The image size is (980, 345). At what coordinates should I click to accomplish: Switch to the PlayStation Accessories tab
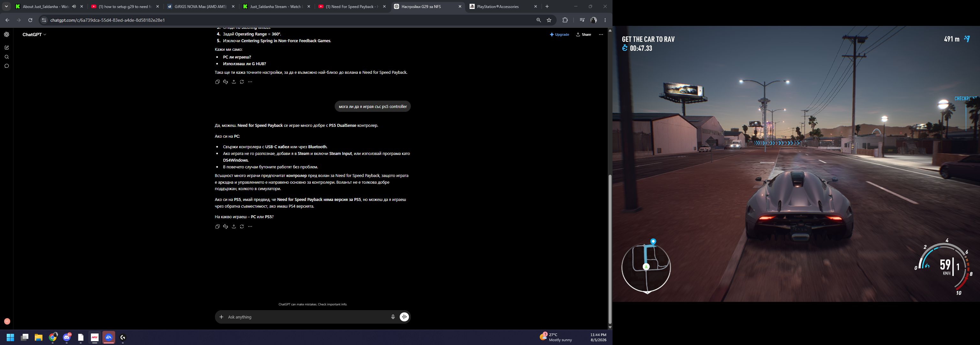click(x=498, y=6)
